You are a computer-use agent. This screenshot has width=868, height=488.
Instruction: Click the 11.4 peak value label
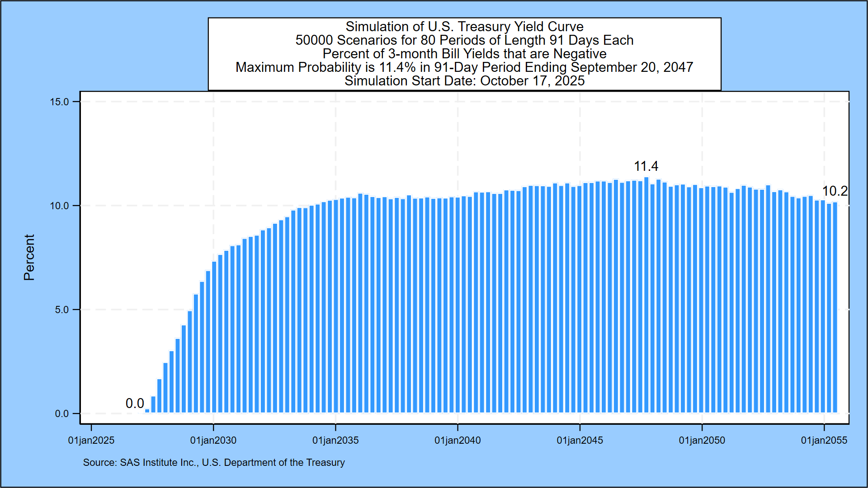tap(646, 166)
